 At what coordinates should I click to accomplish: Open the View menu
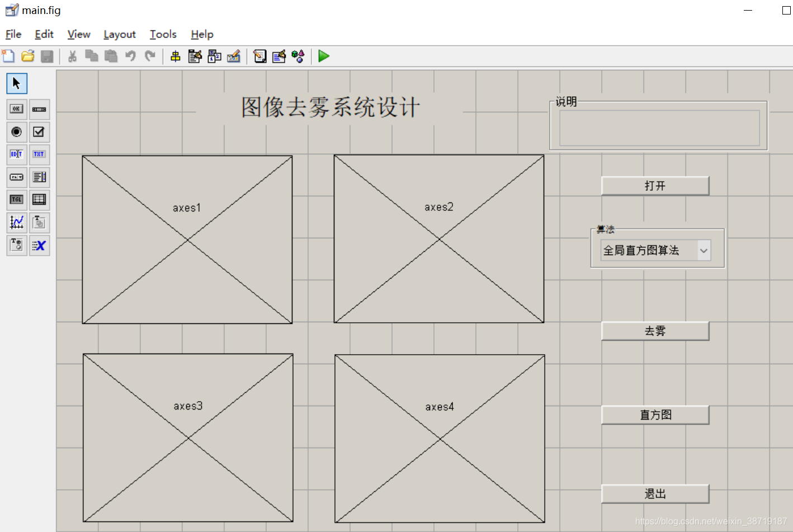79,34
